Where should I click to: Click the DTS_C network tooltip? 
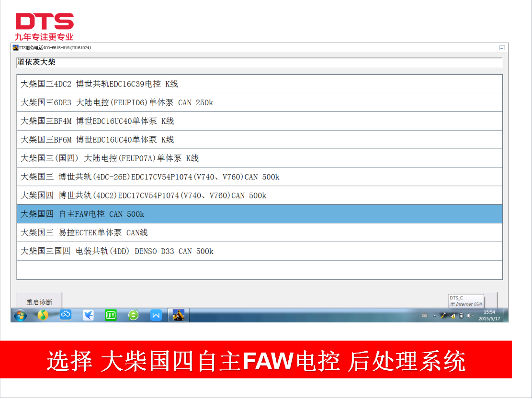(466, 301)
